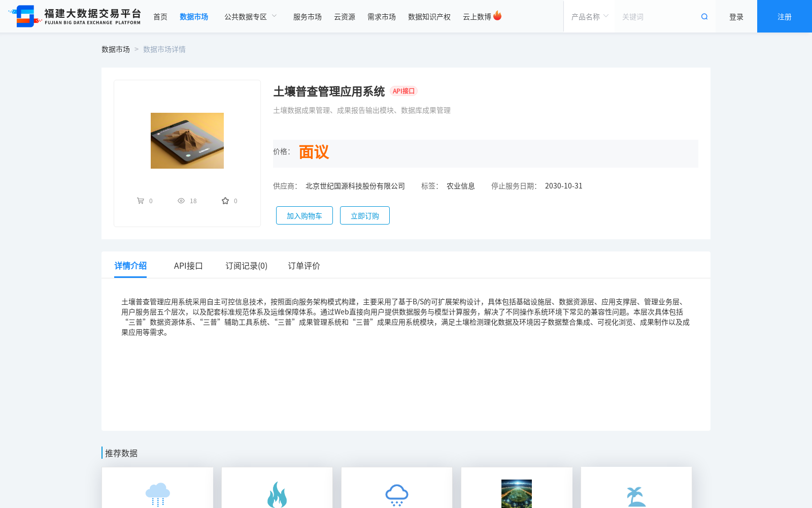
Task: Open the 产品名称 search category dropdown
Action: (x=588, y=16)
